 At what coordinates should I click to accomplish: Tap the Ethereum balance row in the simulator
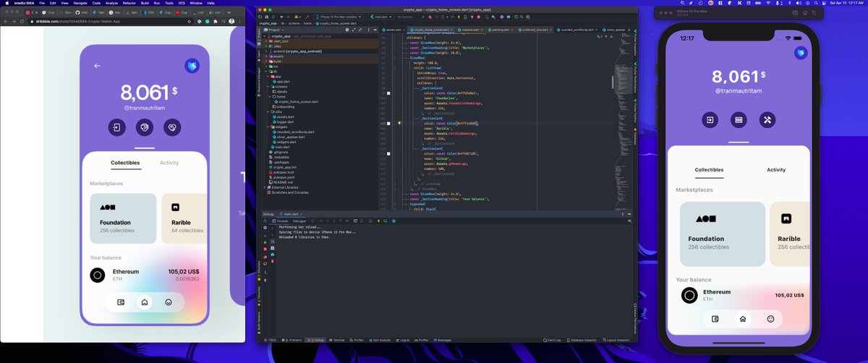pyautogui.click(x=743, y=295)
